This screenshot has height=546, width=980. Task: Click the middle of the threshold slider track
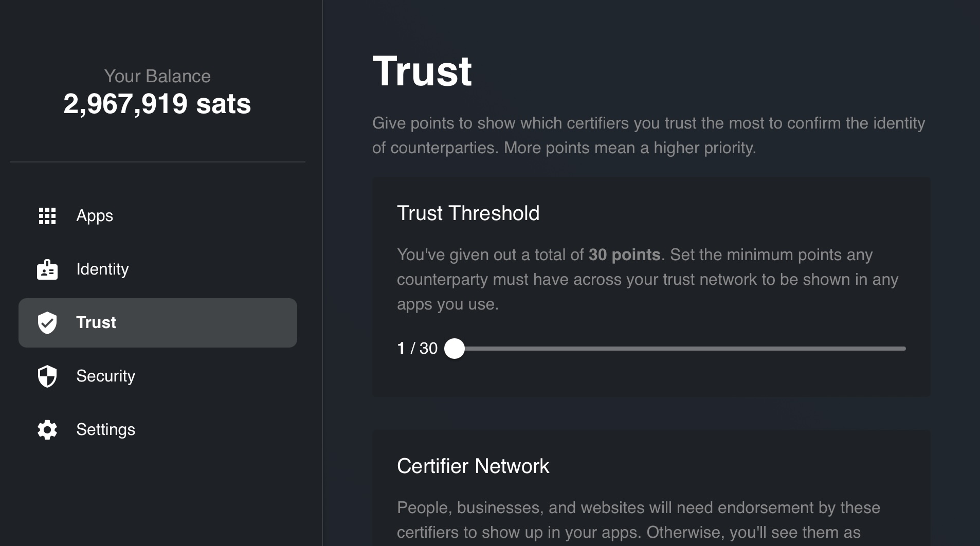coord(680,349)
